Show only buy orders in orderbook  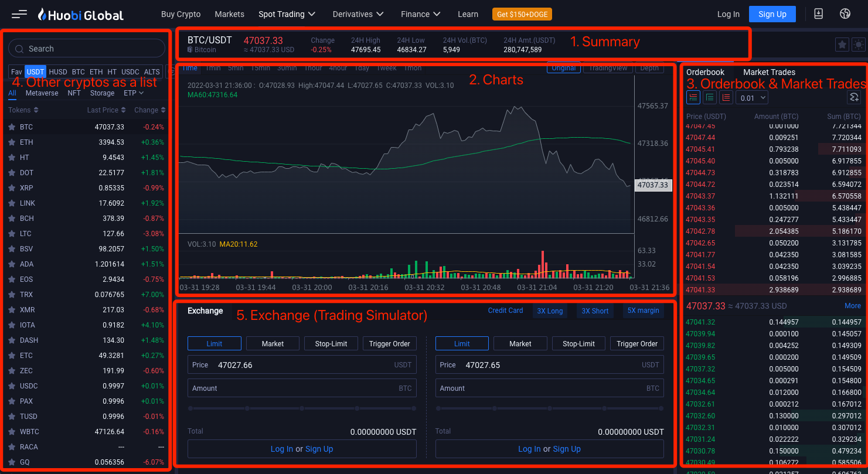click(x=710, y=98)
